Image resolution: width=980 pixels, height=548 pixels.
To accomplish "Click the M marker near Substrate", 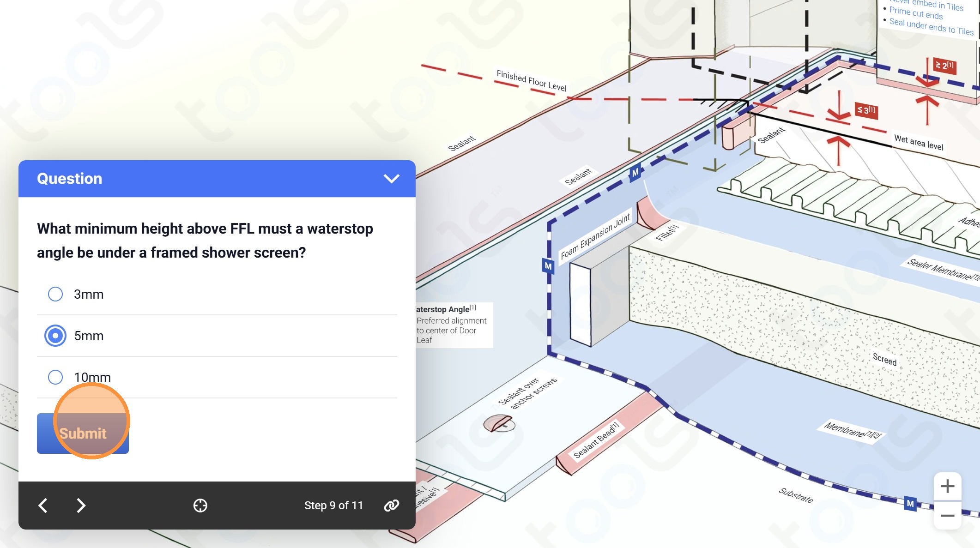I will pos(910,504).
